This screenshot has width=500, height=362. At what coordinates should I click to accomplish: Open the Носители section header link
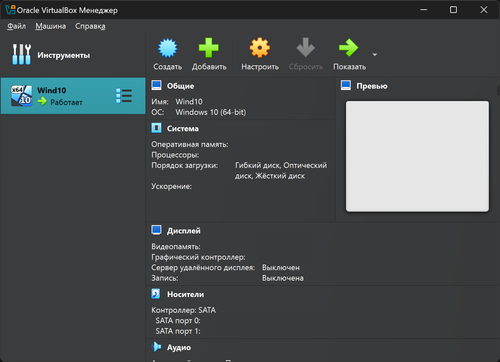pos(185,295)
